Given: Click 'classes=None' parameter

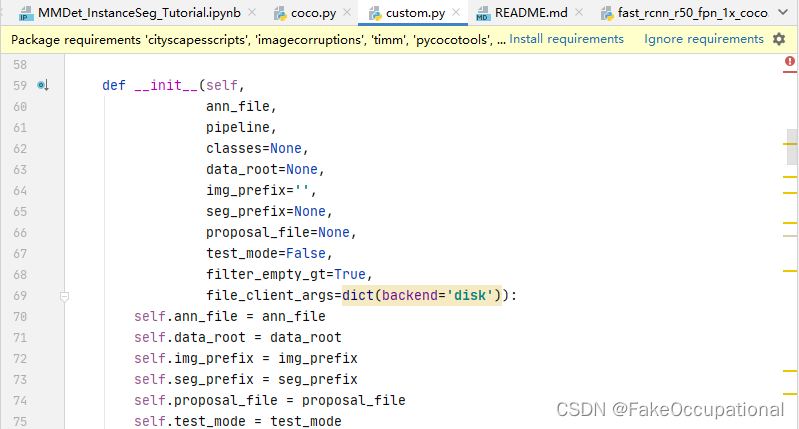Looking at the screenshot, I should point(253,148).
